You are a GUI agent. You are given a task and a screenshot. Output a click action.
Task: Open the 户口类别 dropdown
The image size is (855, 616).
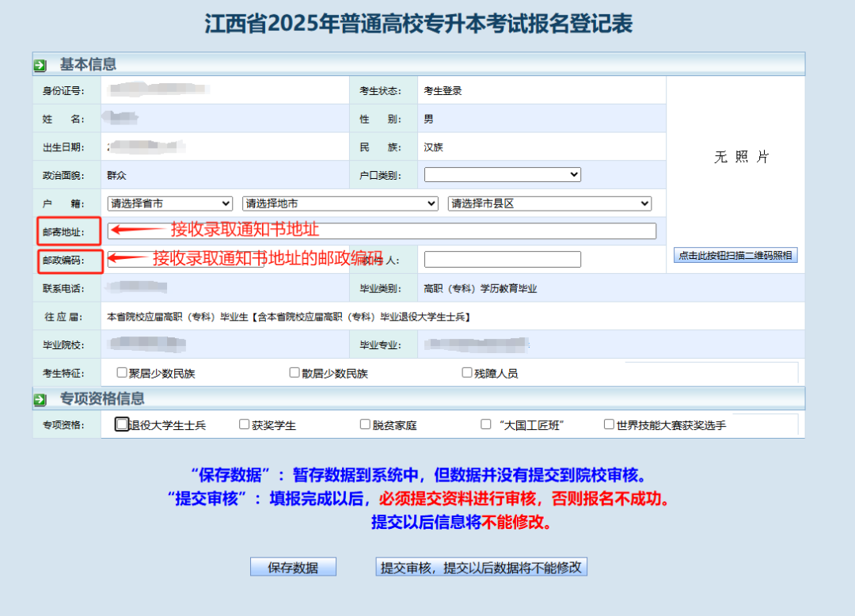click(502, 174)
